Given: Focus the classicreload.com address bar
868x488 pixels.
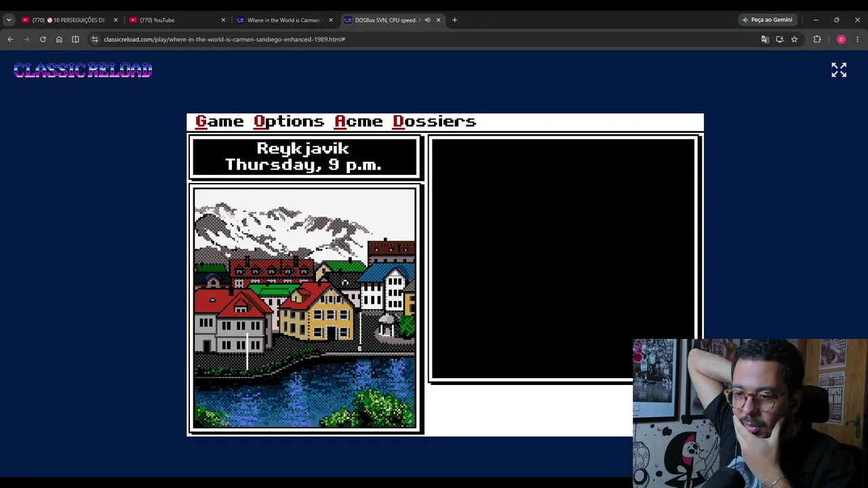Looking at the screenshot, I should point(427,39).
